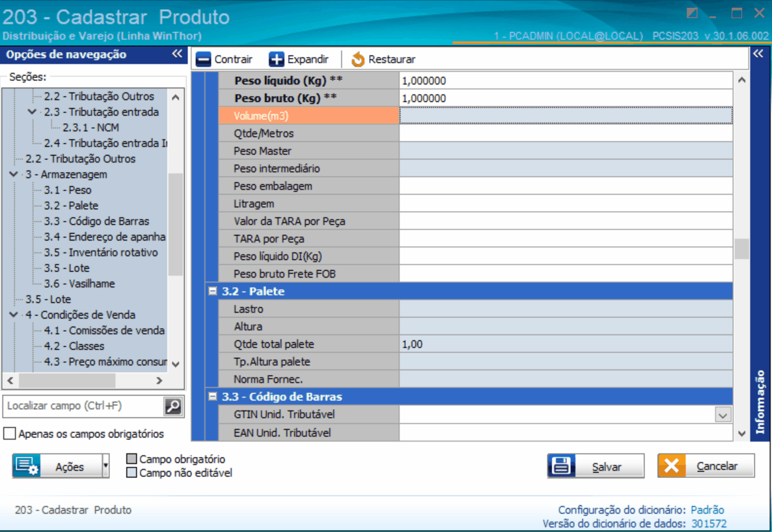Click the Padrão dictionary configuration link
Viewport: 772px width, 532px height.
point(707,510)
